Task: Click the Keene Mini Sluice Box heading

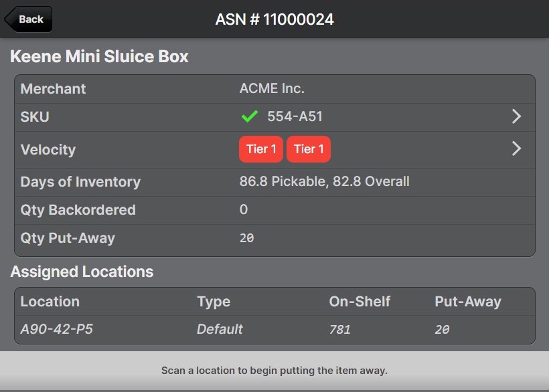Action: pos(99,56)
